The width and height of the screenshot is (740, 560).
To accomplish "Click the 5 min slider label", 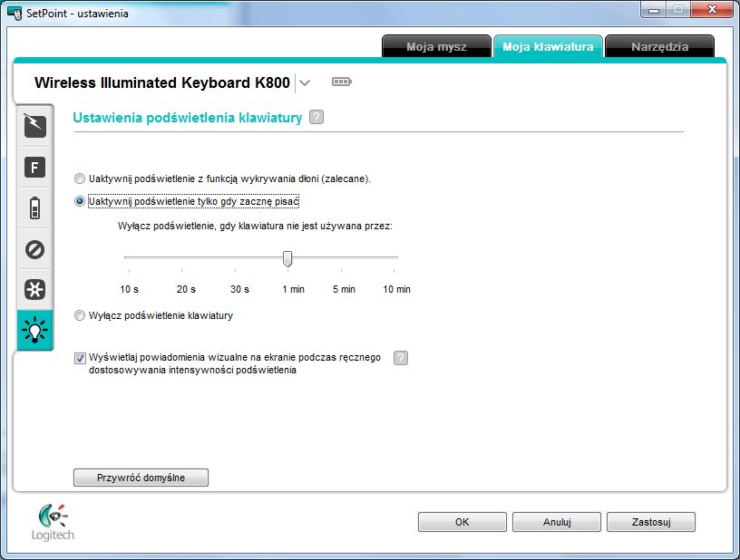I will pyautogui.click(x=344, y=289).
